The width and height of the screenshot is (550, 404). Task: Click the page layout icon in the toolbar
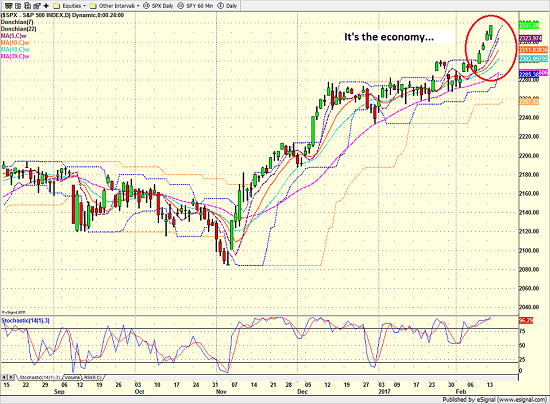click(18, 6)
